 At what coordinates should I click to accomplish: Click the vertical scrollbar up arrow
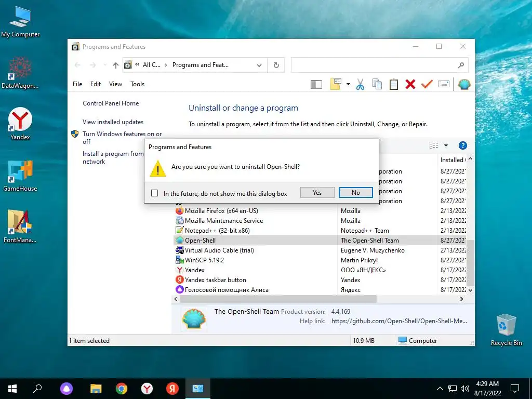click(470, 159)
